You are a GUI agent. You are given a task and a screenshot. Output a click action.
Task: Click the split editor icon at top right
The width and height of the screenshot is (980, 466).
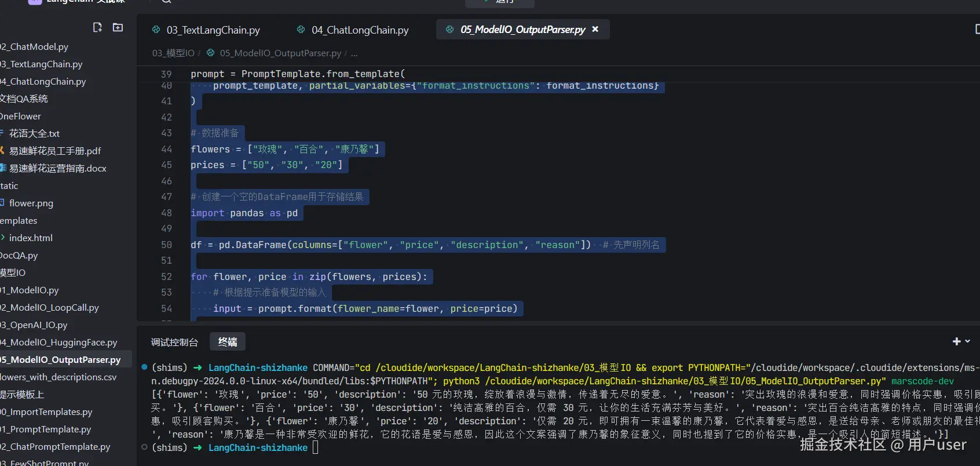977,29
